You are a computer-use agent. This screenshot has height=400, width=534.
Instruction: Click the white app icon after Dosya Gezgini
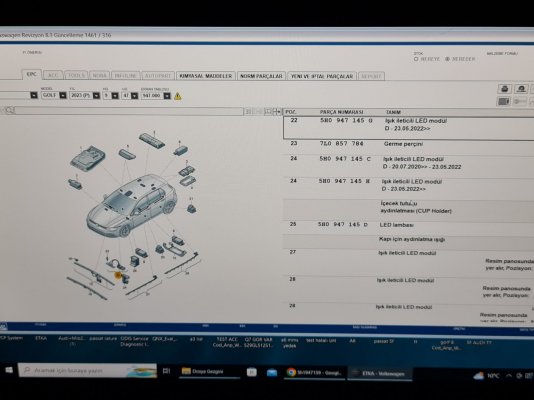point(252,372)
